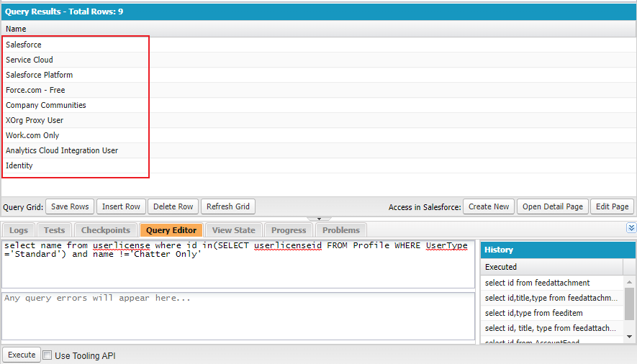Collapse the bottom panel with the double-chevron icon

click(x=631, y=228)
